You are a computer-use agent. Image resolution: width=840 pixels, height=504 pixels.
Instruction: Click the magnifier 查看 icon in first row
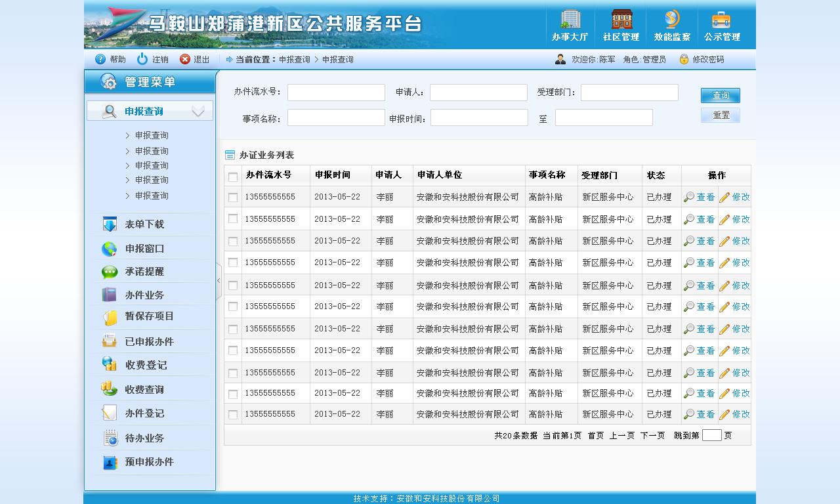(x=689, y=197)
